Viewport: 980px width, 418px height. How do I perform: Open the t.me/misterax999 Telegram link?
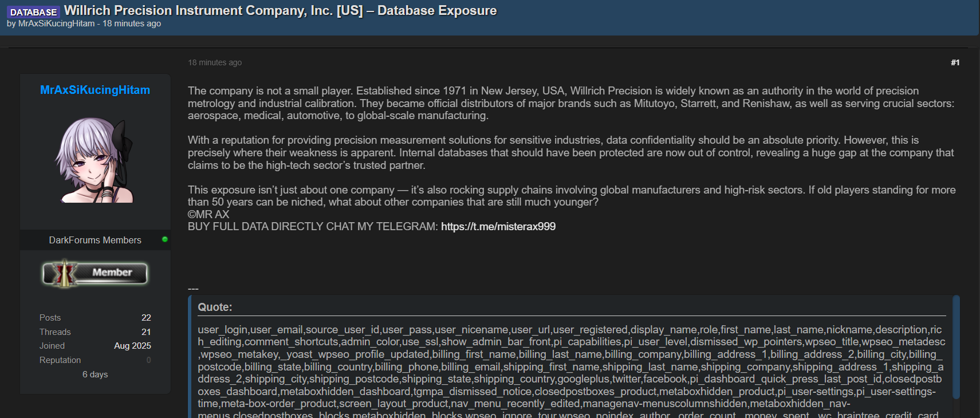(x=498, y=227)
